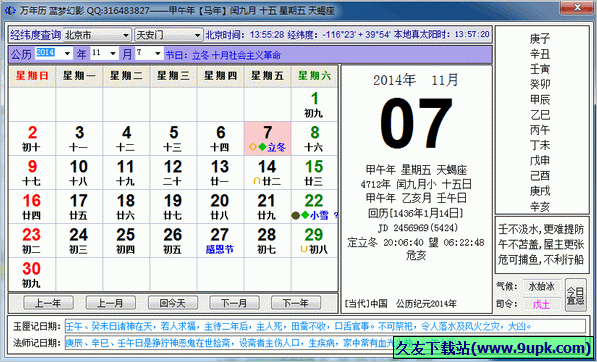Click the 本地真太阳时 13:57:20 readout
Image resolution: width=597 pixels, height=362 pixels.
pos(441,35)
